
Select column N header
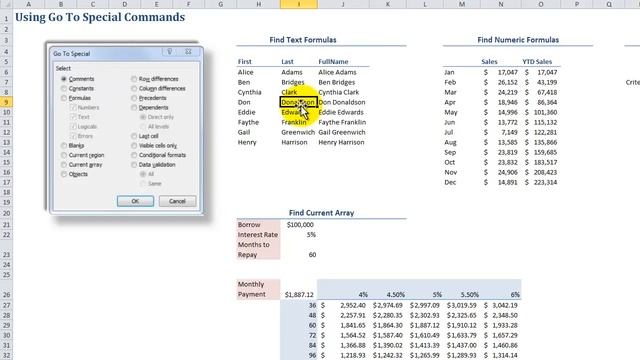[501, 4]
